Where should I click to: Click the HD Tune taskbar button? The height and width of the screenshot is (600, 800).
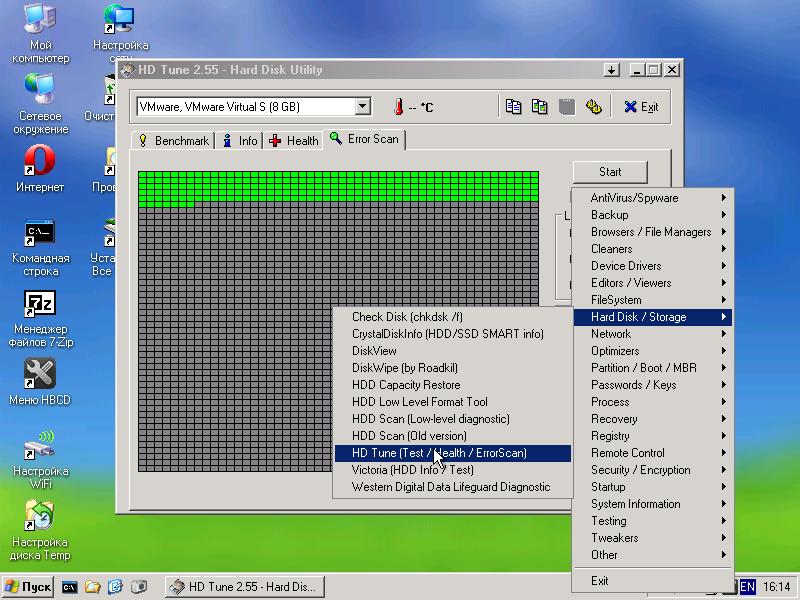tap(245, 587)
